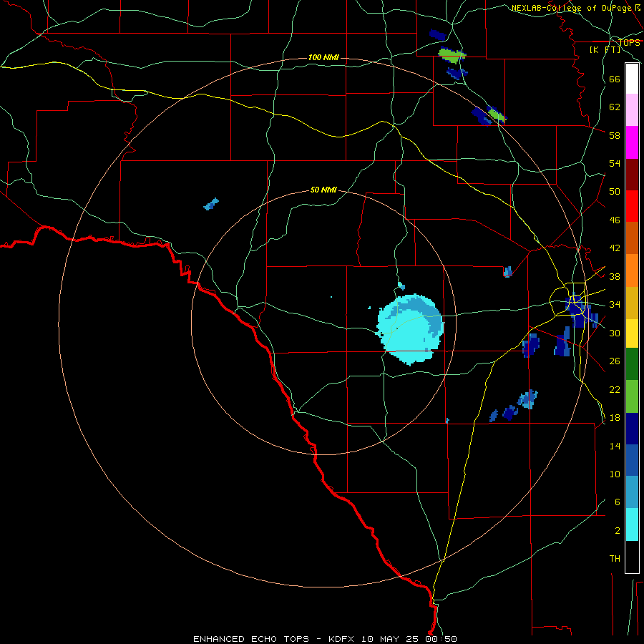
Task: Click legend value '2'
Action: [x=618, y=531]
